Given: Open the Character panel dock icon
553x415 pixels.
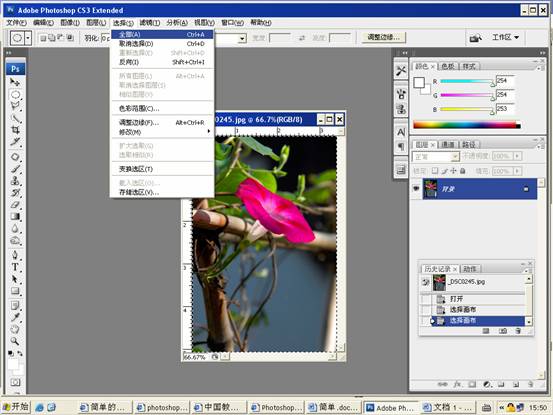Looking at the screenshot, I should (x=401, y=132).
